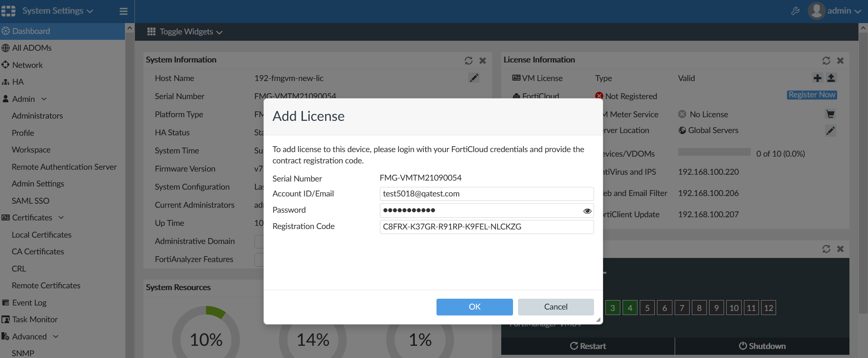Cancel the Add License dialog
The height and width of the screenshot is (358, 868).
(x=556, y=307)
